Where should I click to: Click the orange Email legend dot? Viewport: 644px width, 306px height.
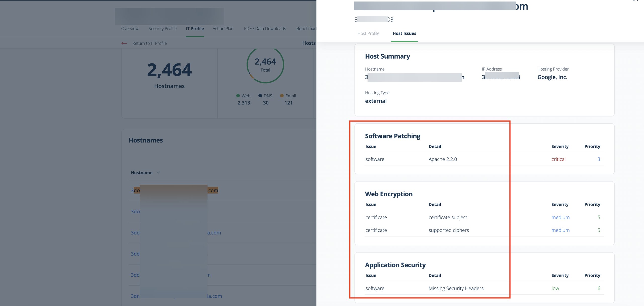pyautogui.click(x=282, y=96)
